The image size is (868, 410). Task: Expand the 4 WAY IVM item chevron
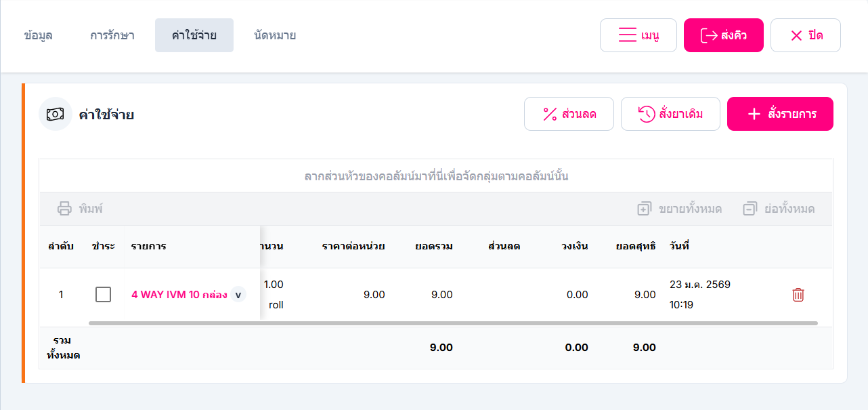[x=238, y=295]
